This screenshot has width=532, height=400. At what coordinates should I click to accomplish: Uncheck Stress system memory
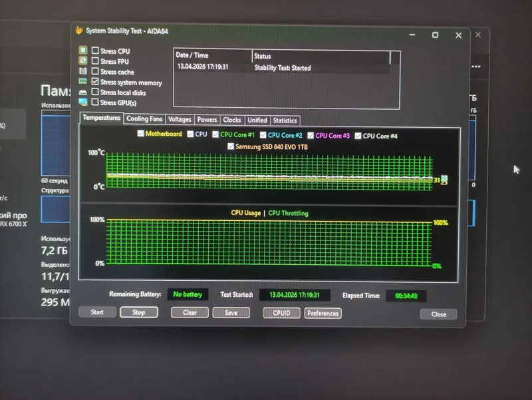tap(95, 81)
